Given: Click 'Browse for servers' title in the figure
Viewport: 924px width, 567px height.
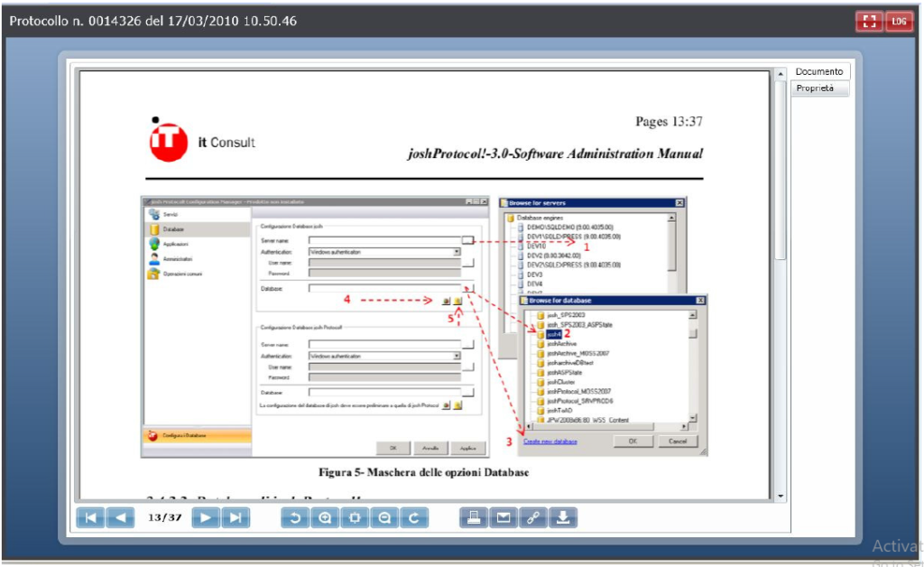Looking at the screenshot, I should (538, 203).
